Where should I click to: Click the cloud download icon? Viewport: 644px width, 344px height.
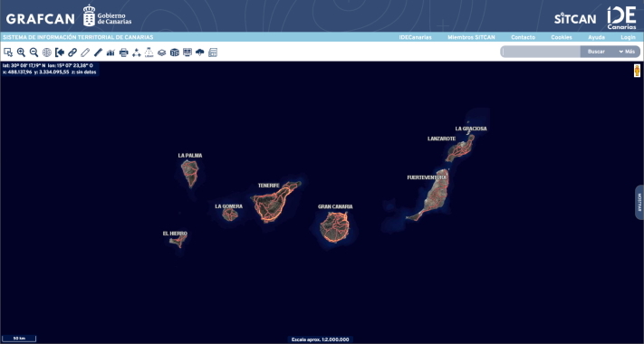(200, 53)
